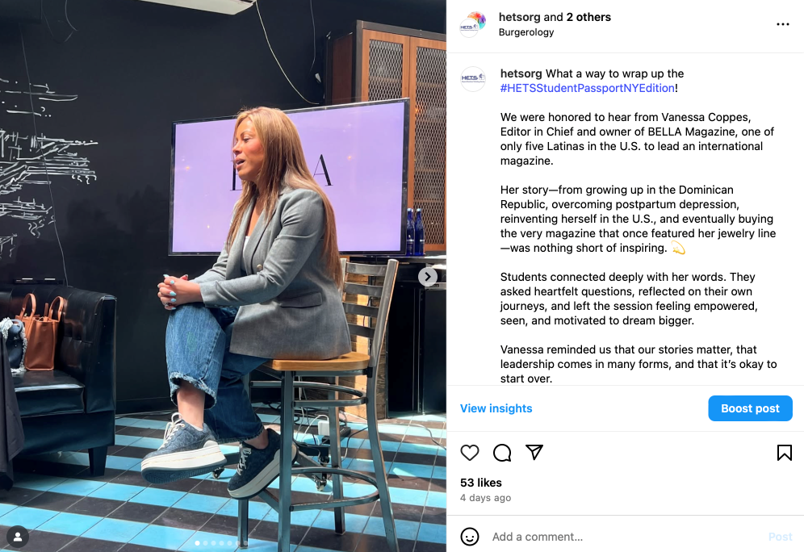Show the '2 others' collaborators list
This screenshot has height=552, width=804.
point(589,17)
